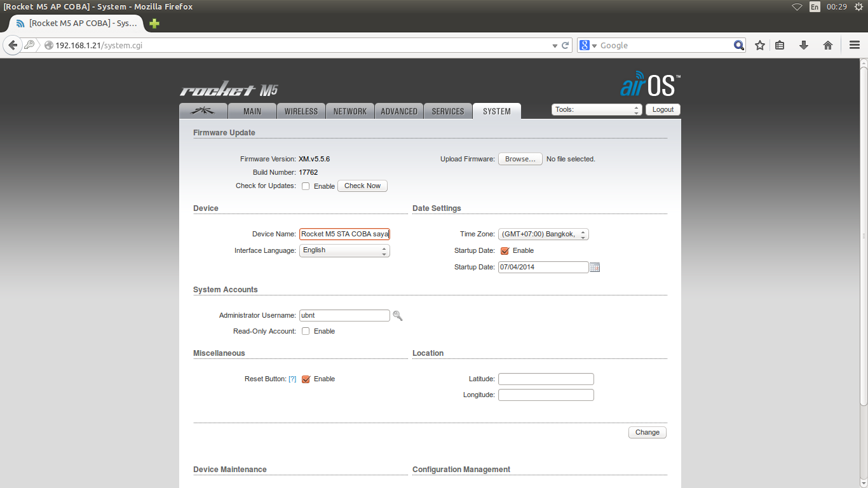868x488 pixels.
Task: Open the Interface Language dropdown
Action: tap(344, 250)
